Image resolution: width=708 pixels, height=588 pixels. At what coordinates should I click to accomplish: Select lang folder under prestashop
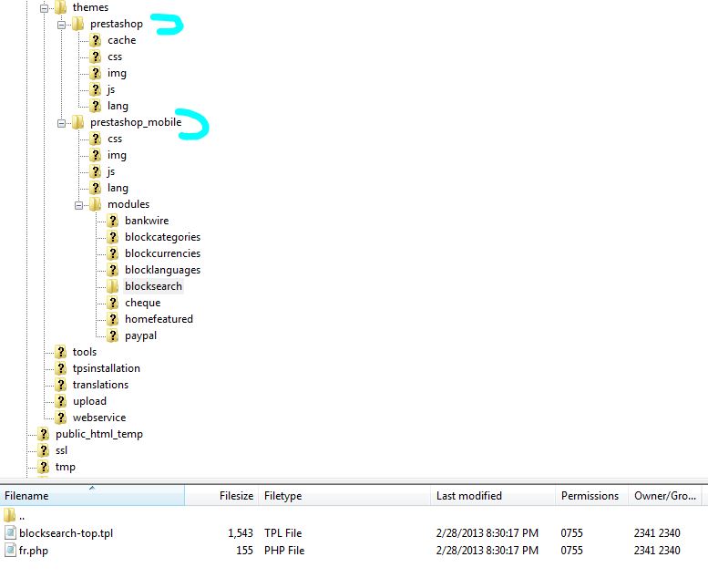pyautogui.click(x=118, y=106)
